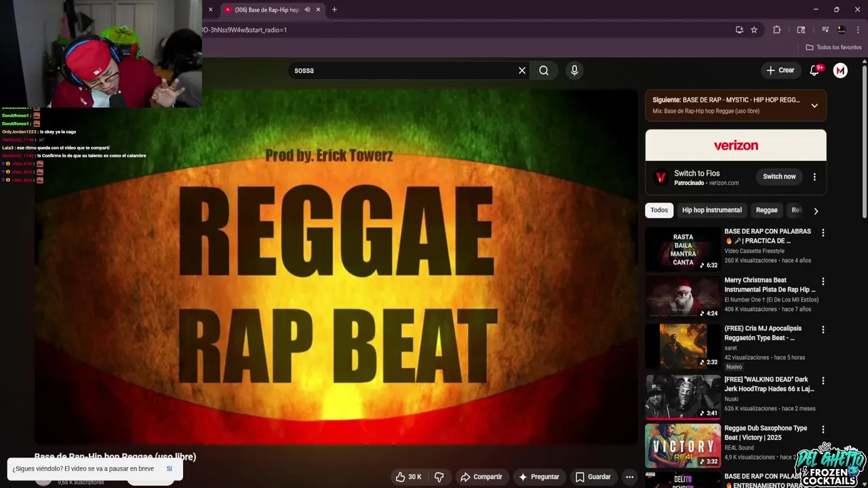Viewport: 868px width, 488px height.
Task: Open the Chrome three-dot menu
Action: (x=858, y=30)
